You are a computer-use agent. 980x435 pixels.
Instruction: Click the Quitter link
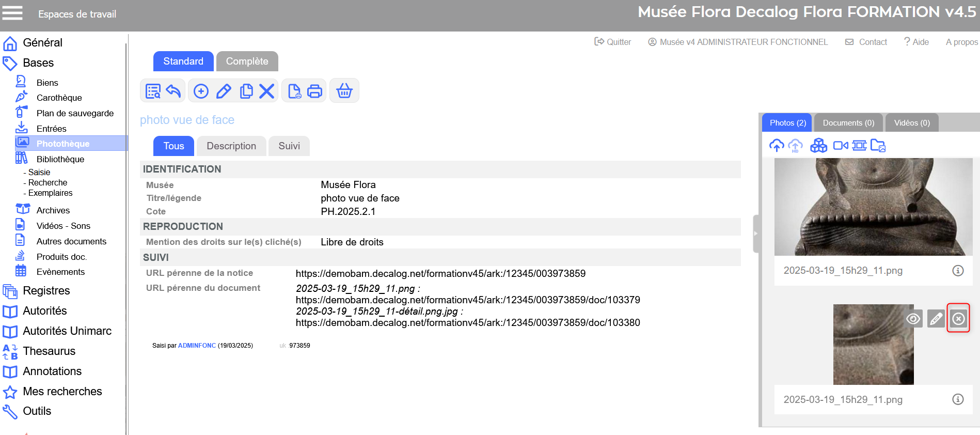coord(613,42)
